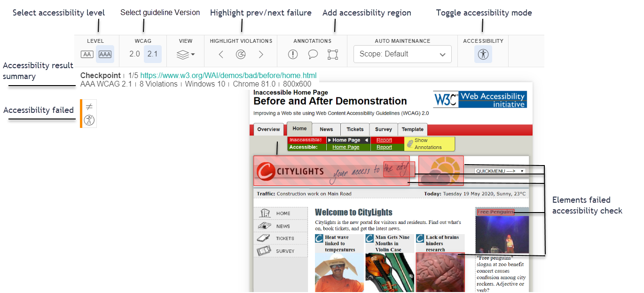Click the add accessibility region icon
This screenshot has height=293, width=644.
[333, 55]
